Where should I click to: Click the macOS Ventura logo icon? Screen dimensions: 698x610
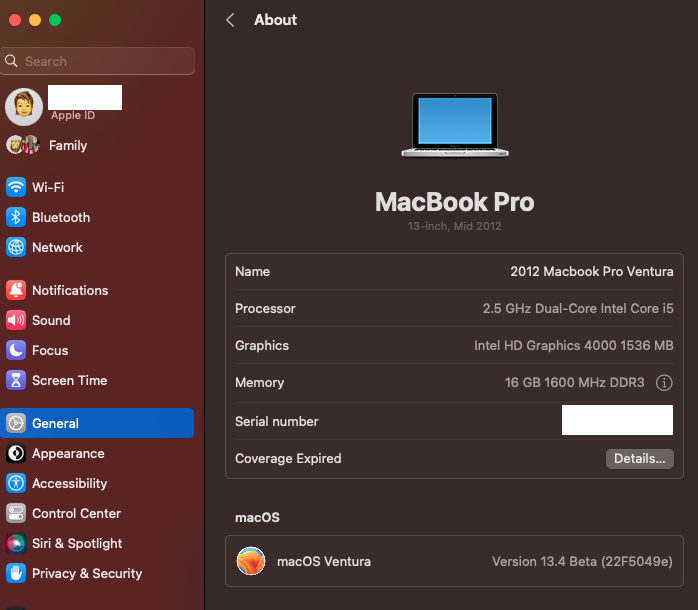(251, 561)
